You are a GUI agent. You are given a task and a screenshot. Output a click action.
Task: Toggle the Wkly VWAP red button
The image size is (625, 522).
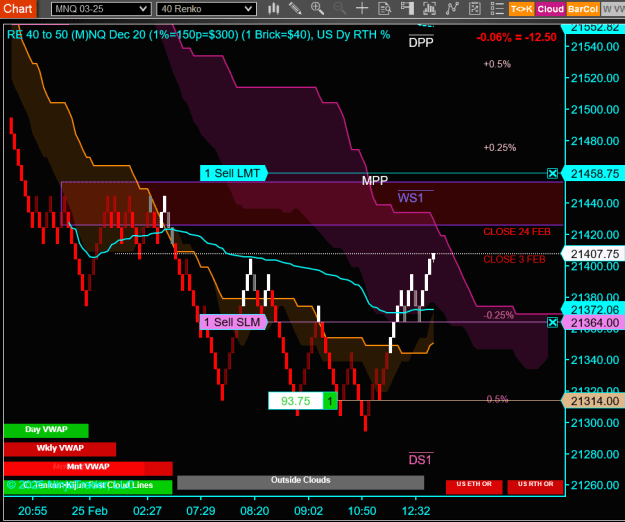[x=60, y=449]
